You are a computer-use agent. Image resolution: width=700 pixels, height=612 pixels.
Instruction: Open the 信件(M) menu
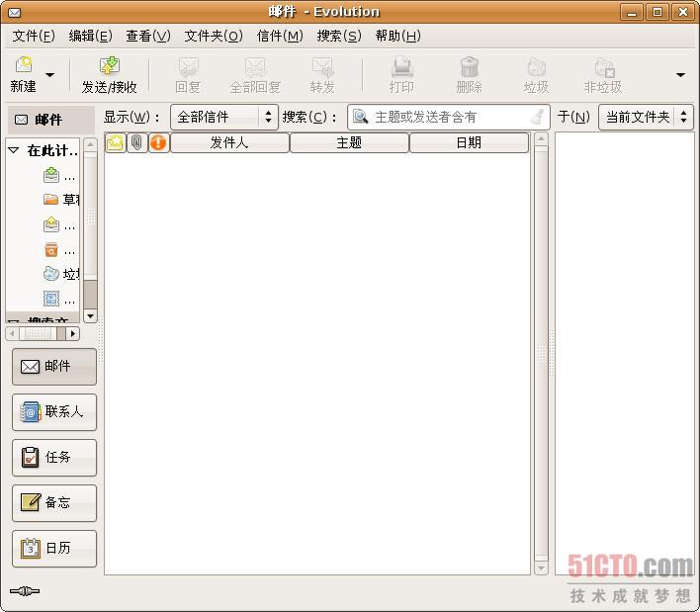(280, 36)
